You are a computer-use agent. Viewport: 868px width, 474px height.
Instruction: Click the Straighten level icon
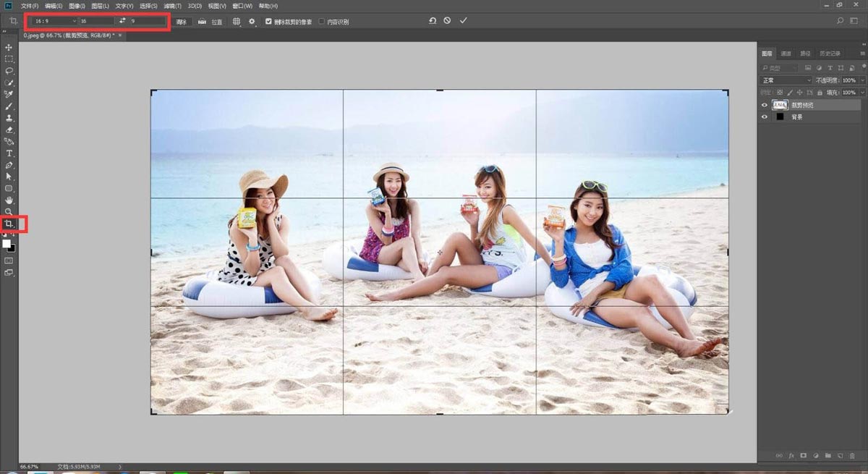pyautogui.click(x=201, y=22)
